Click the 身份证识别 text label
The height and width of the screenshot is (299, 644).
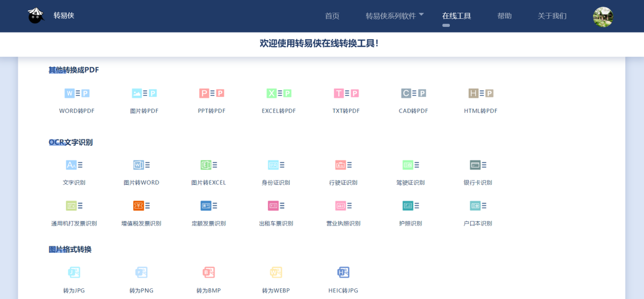pyautogui.click(x=276, y=183)
